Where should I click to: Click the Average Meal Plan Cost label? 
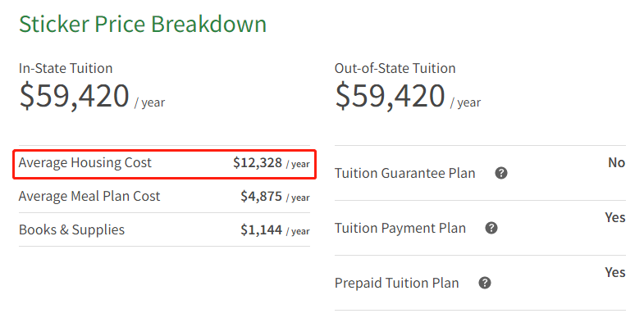89,196
